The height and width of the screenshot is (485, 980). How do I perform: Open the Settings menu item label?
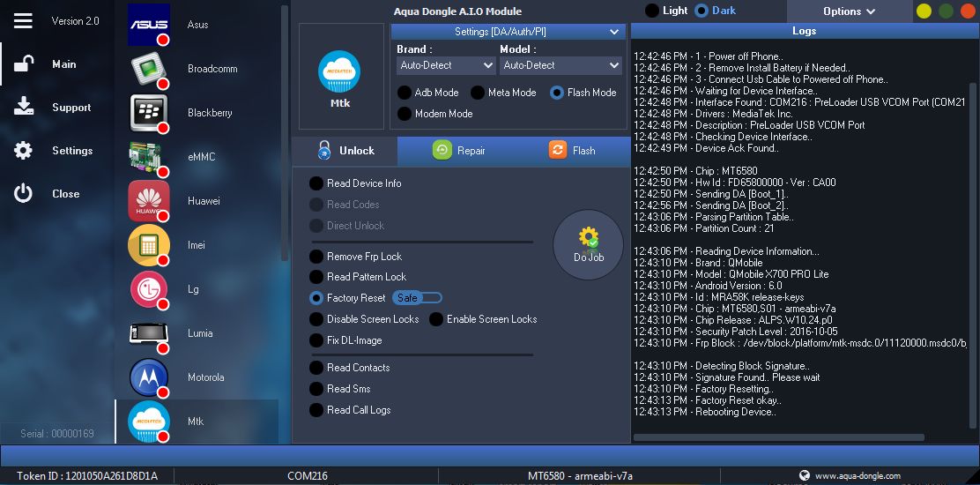72,151
